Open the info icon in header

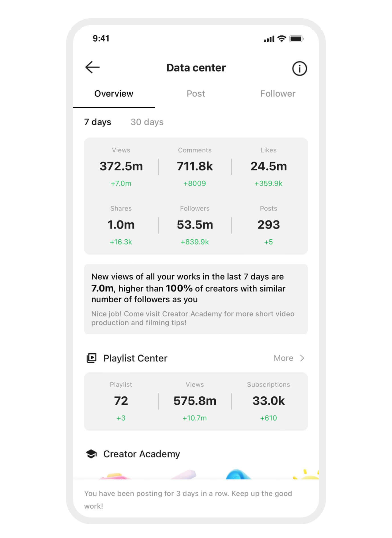[299, 69]
